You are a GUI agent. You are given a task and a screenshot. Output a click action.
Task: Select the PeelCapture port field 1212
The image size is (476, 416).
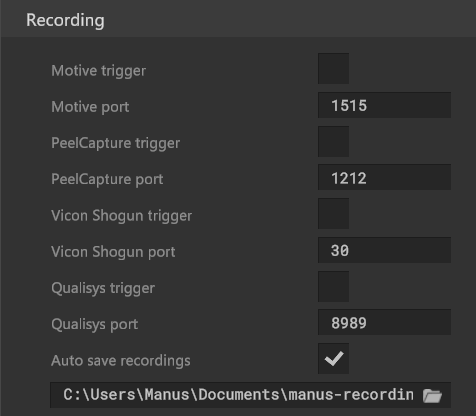[384, 177]
